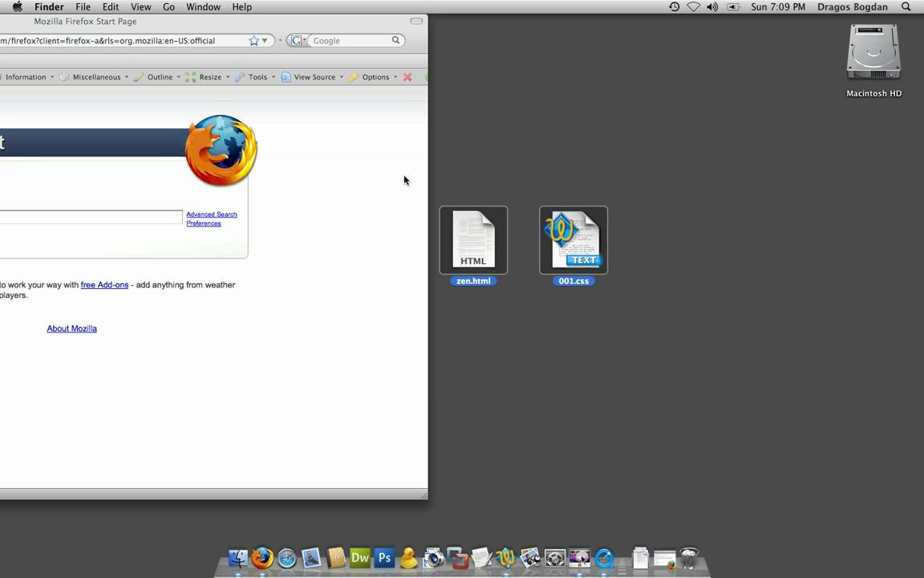The width and height of the screenshot is (924, 578).
Task: Select the zen.html file on desktop
Action: click(473, 246)
